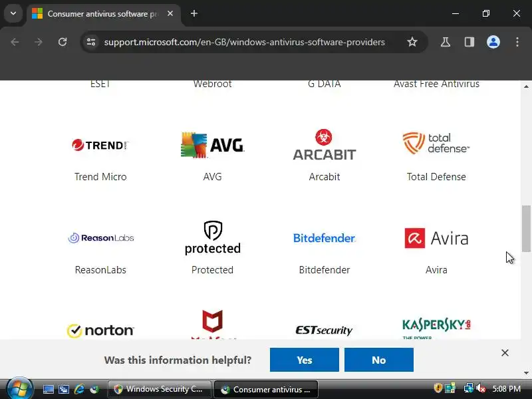
Task: Click the Trend Micro logo
Action: 100,145
